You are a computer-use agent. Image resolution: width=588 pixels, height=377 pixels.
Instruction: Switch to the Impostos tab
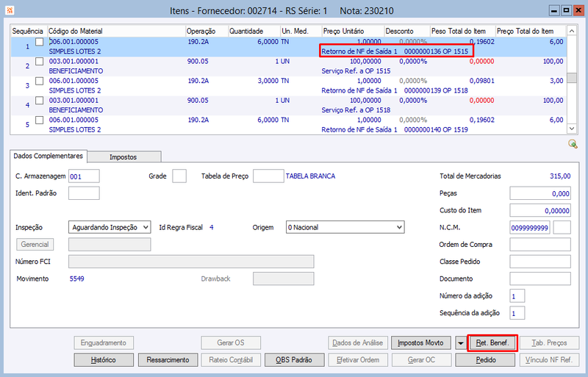(123, 157)
